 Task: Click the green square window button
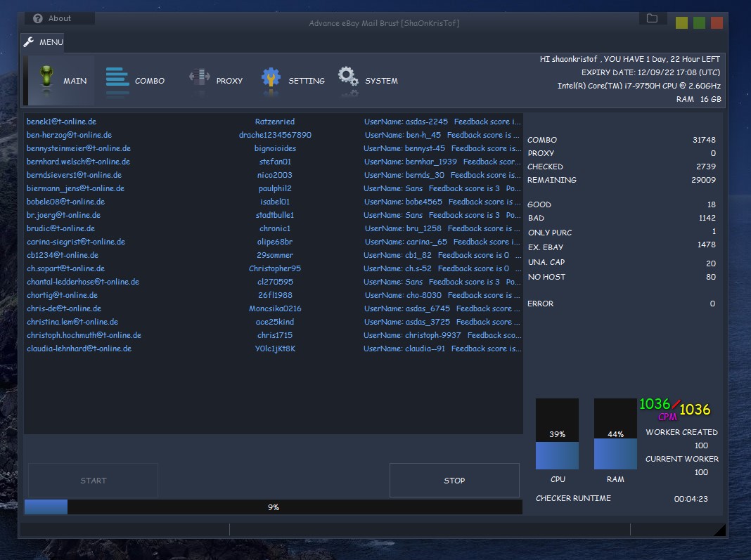699,22
